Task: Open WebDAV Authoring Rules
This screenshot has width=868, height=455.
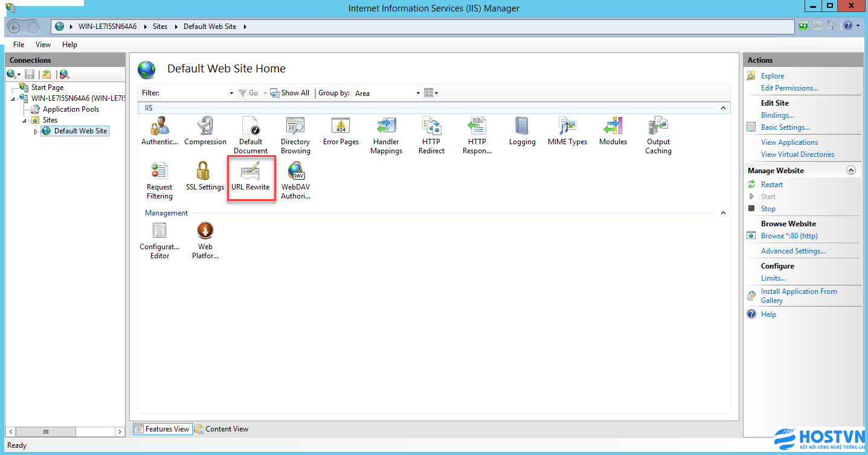Action: tap(295, 181)
